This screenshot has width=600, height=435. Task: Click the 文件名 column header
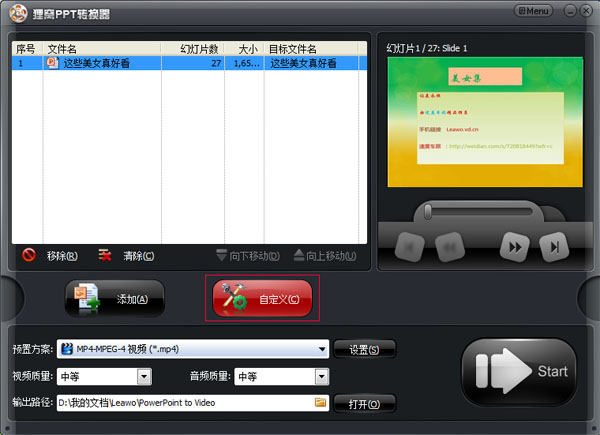click(x=102, y=49)
